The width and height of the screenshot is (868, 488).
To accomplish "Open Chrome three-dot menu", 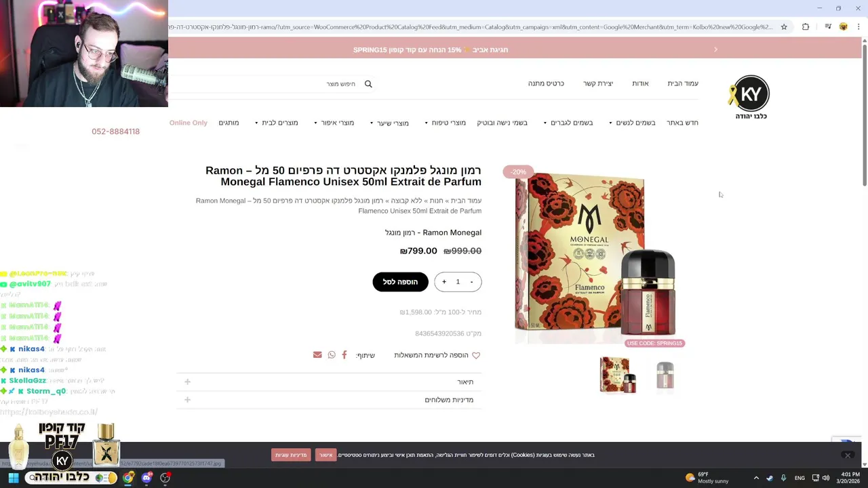I will 859,27.
